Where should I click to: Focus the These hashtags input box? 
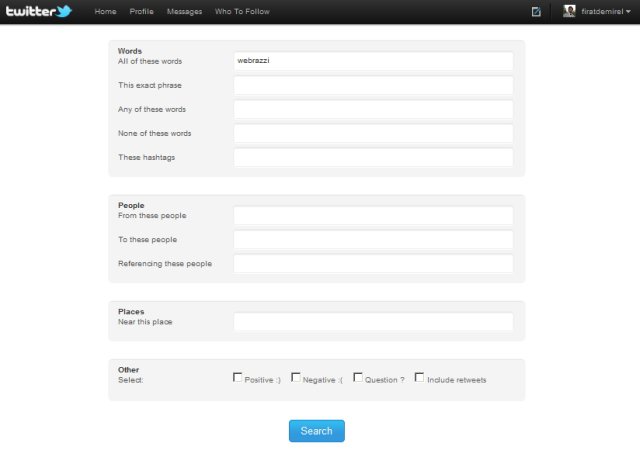(x=373, y=157)
